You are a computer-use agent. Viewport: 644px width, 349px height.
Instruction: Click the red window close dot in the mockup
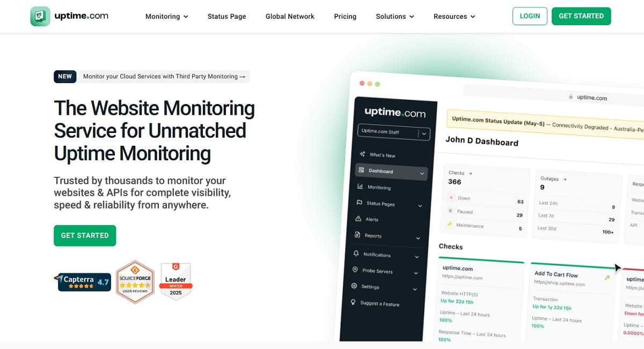[x=362, y=83]
